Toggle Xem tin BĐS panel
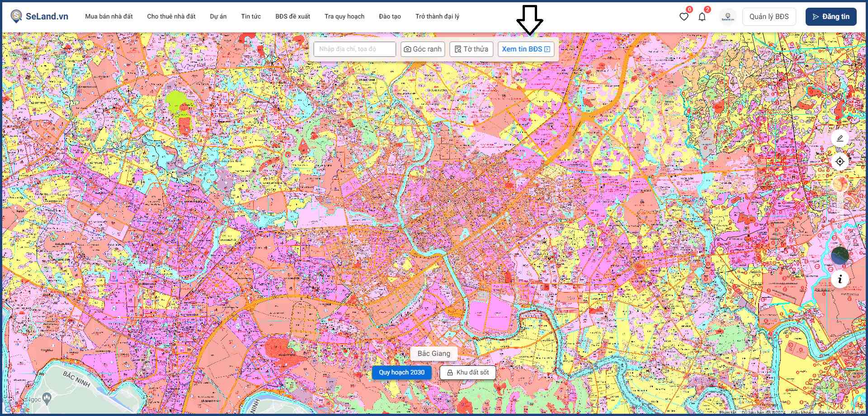This screenshot has height=416, width=868. tap(526, 49)
